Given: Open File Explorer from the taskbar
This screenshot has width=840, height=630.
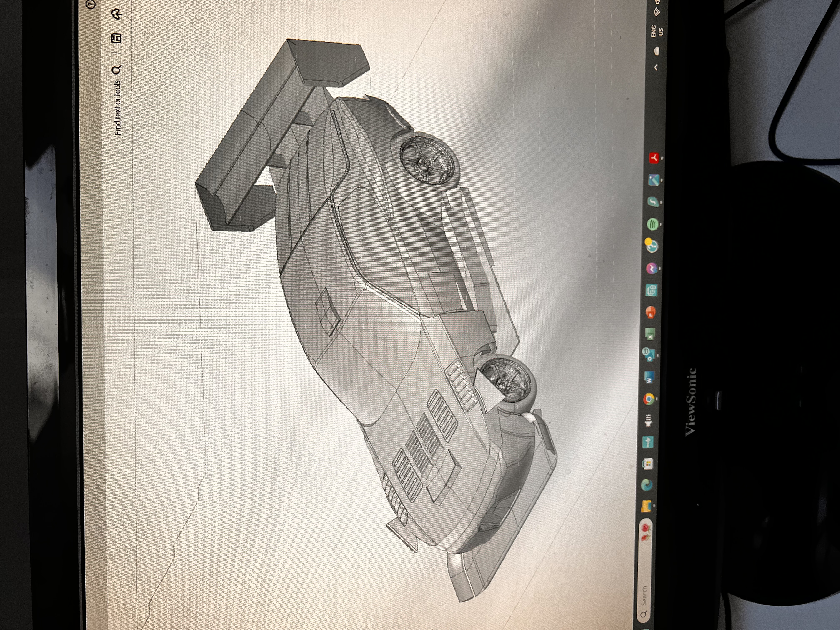Looking at the screenshot, I should [x=646, y=506].
